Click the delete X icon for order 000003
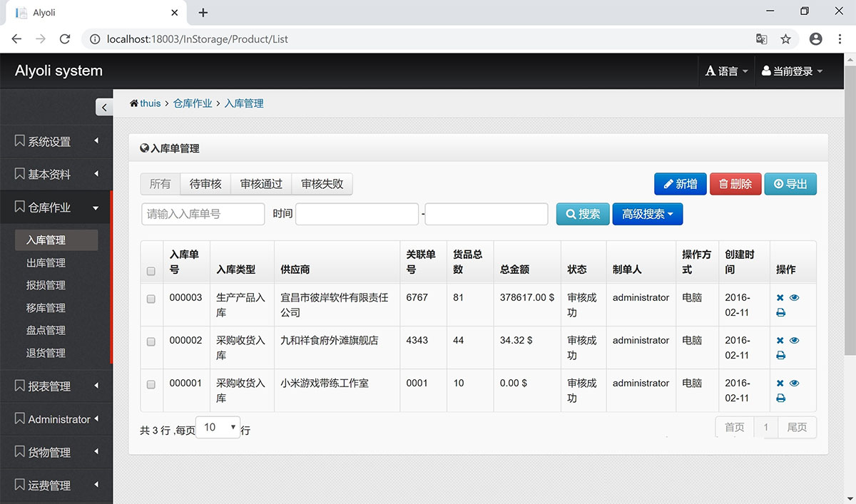 [x=780, y=298]
